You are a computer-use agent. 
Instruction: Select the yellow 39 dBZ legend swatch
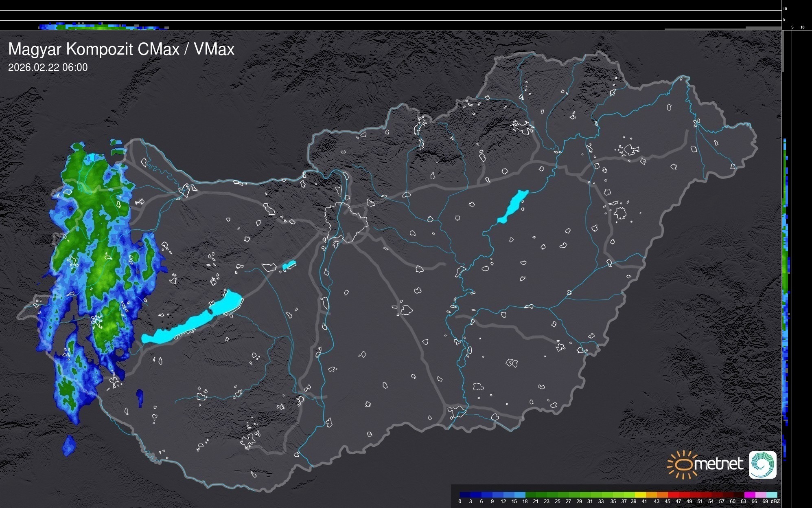[640, 495]
